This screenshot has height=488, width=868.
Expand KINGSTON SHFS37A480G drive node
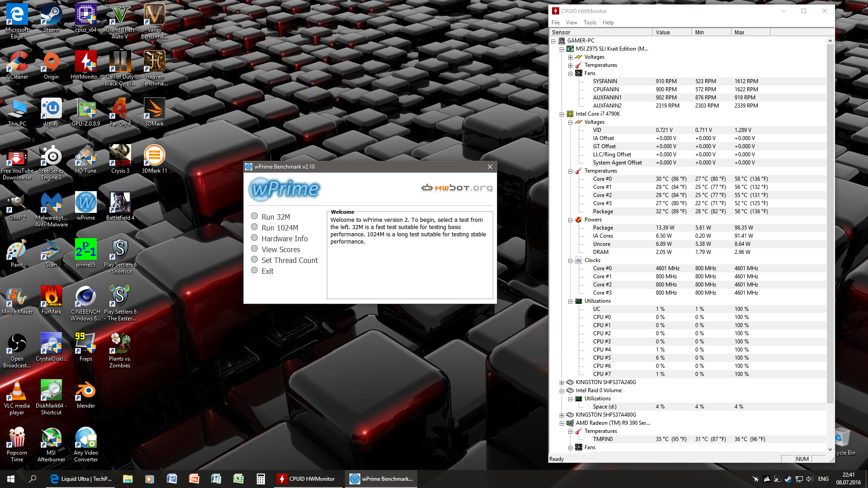(562, 415)
